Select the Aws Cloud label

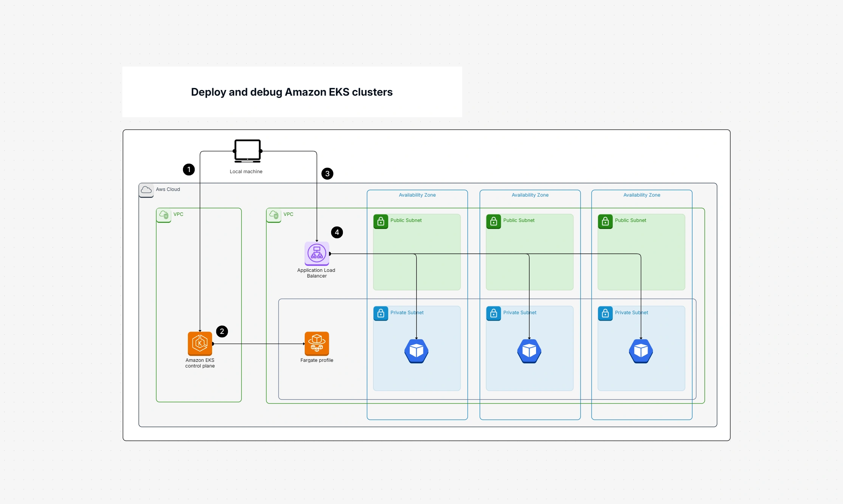point(168,189)
